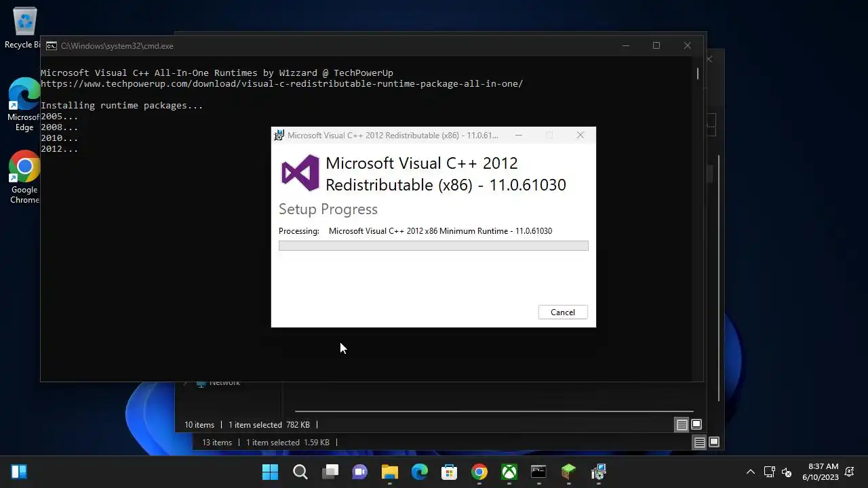
Task: Open the Xbox app from the taskbar
Action: 509,472
